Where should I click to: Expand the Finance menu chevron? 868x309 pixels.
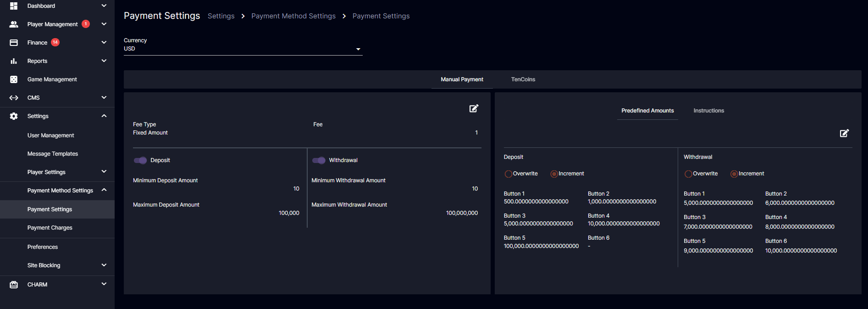tap(104, 43)
